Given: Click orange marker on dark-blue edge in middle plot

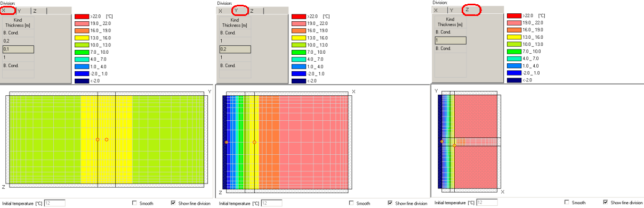Looking at the screenshot, I should [226, 142].
